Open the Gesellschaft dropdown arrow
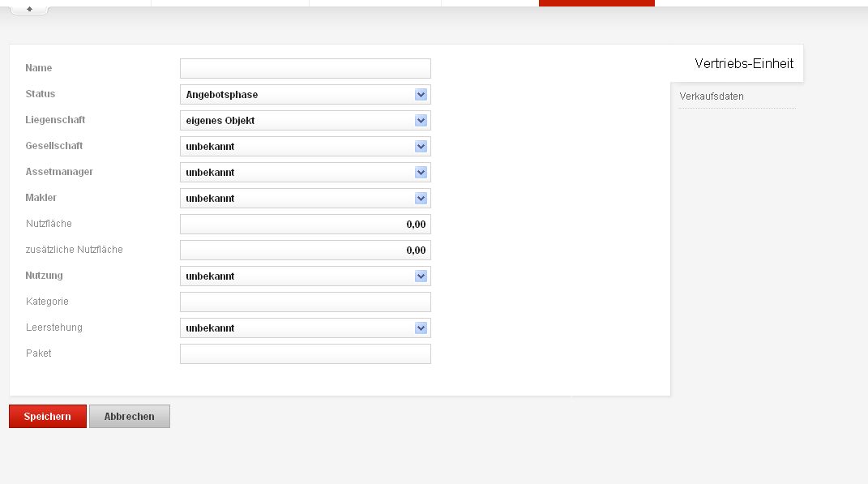The width and height of the screenshot is (868, 484). click(421, 147)
